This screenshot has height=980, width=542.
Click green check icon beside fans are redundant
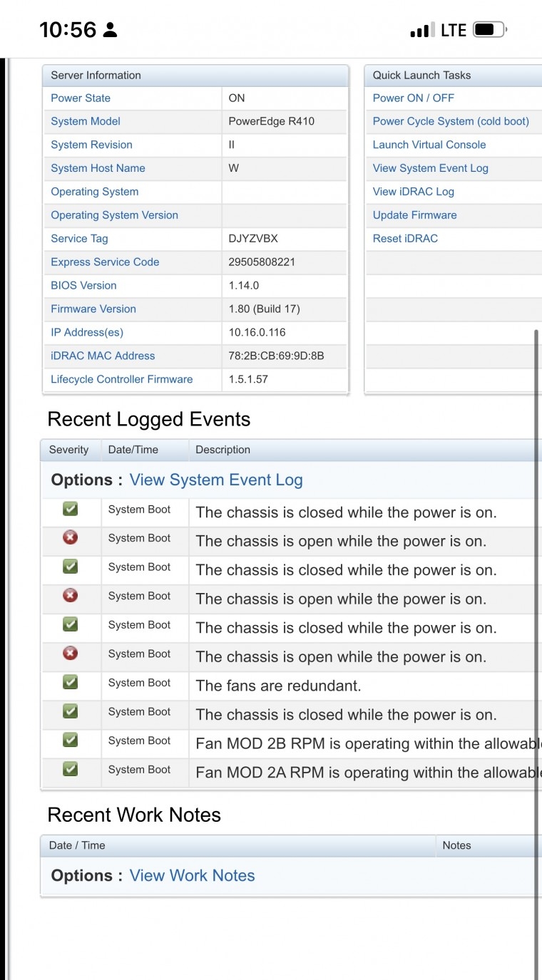click(70, 682)
